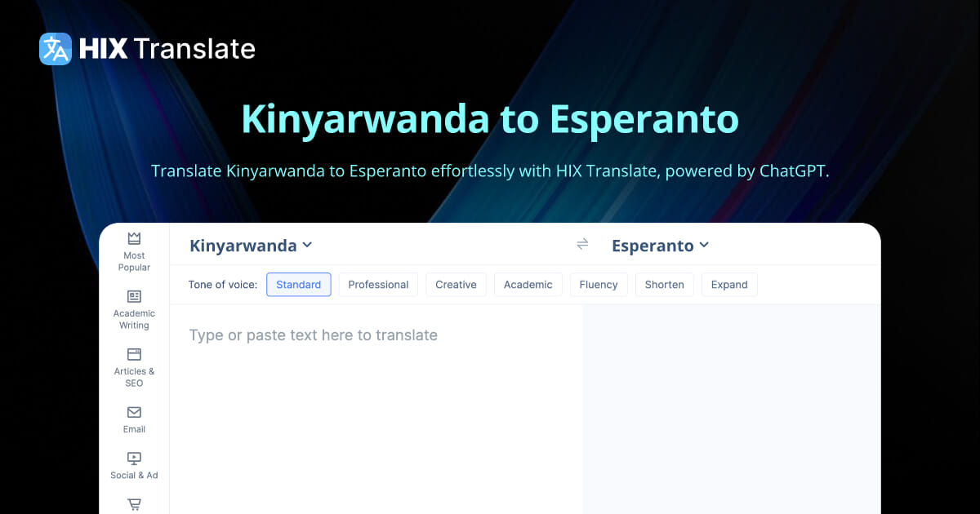Swap source and target languages
Screen dimensions: 980x514
(582, 244)
